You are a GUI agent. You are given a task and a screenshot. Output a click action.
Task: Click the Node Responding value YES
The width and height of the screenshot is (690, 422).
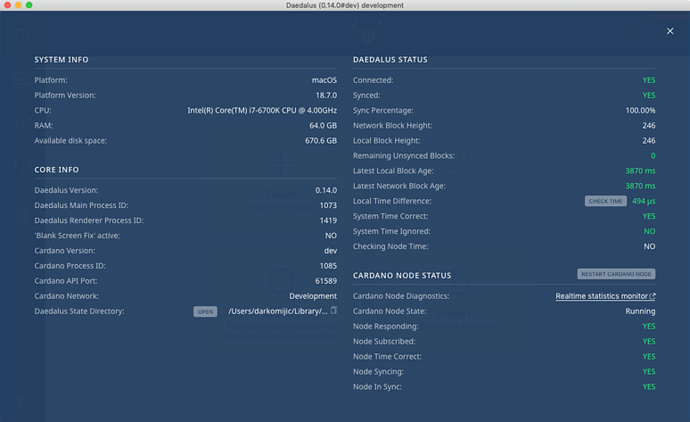click(x=649, y=326)
